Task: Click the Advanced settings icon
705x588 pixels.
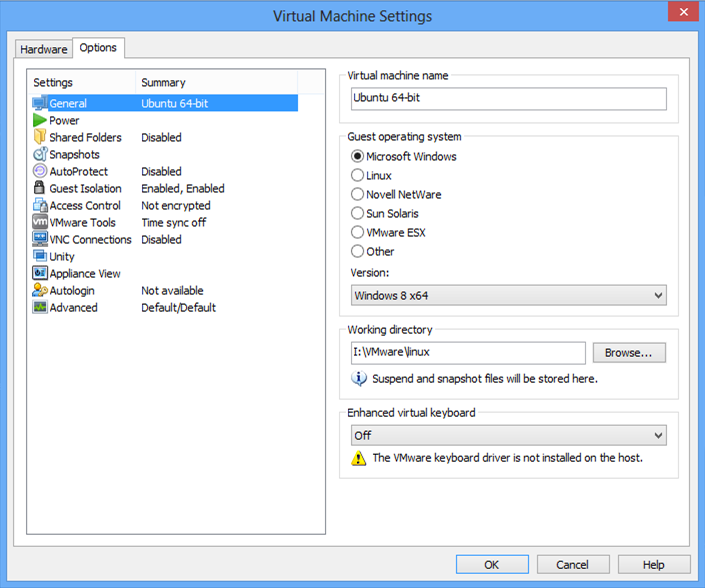Action: 40,307
